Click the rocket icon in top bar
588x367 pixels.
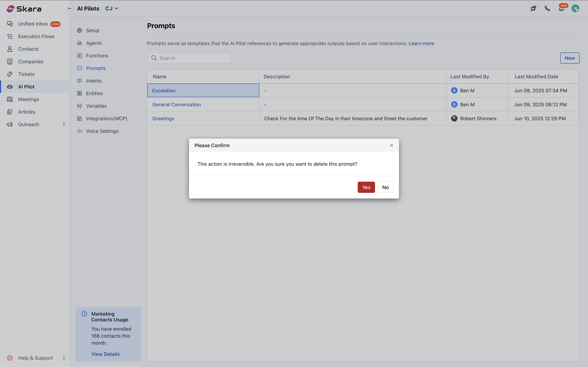(533, 9)
